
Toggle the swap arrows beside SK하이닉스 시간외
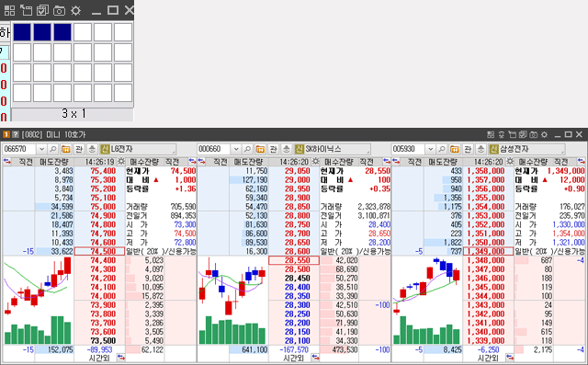[x=315, y=357]
